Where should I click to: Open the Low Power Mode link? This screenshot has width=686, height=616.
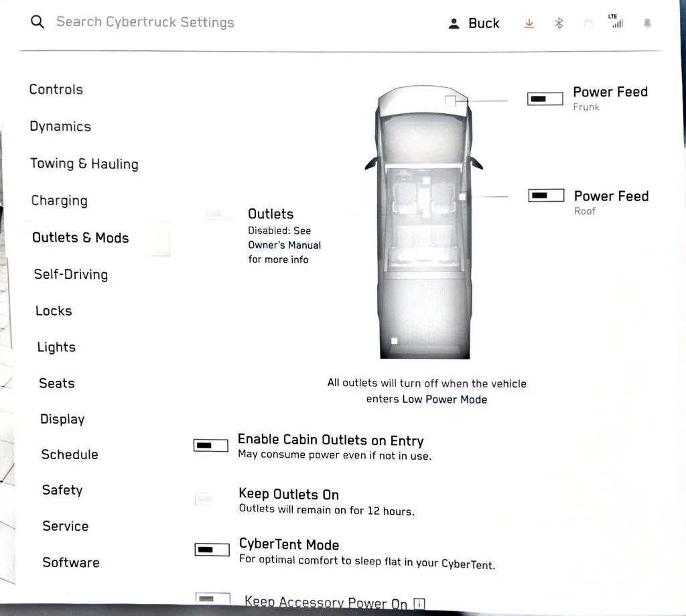(x=445, y=399)
